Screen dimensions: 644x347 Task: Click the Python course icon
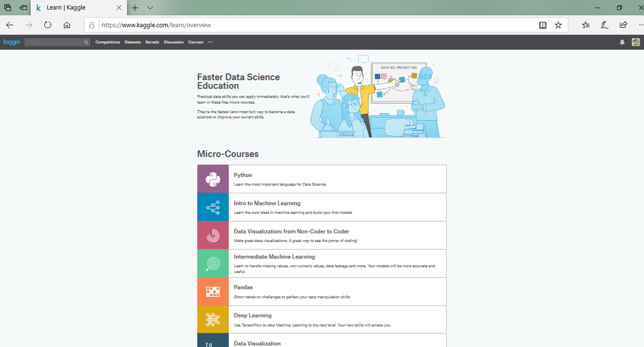213,179
